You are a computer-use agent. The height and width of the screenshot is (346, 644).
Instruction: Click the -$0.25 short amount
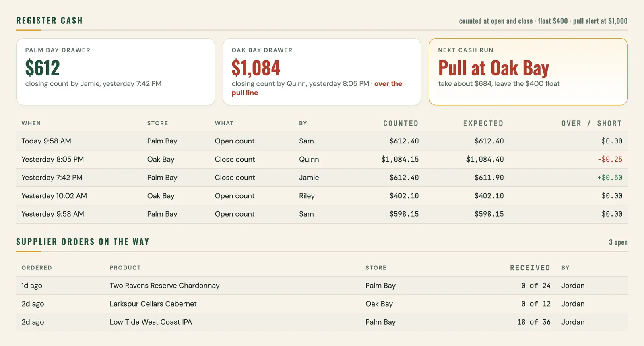(610, 160)
